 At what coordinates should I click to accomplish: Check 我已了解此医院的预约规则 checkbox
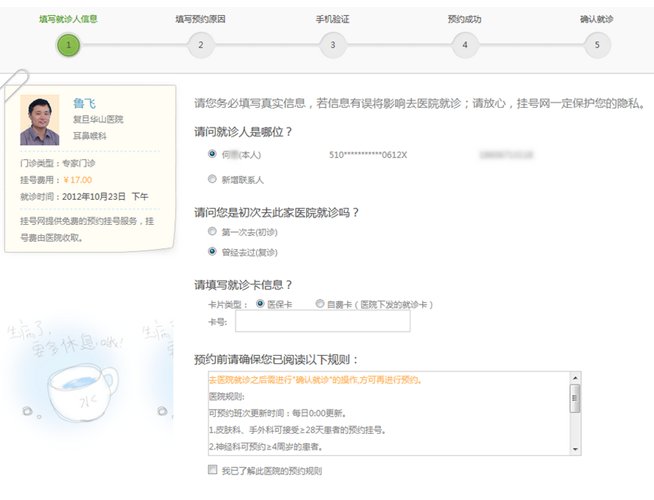pos(213,470)
